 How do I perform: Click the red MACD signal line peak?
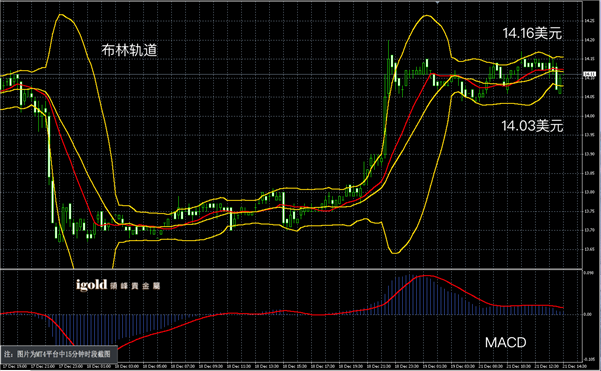pyautogui.click(x=425, y=276)
